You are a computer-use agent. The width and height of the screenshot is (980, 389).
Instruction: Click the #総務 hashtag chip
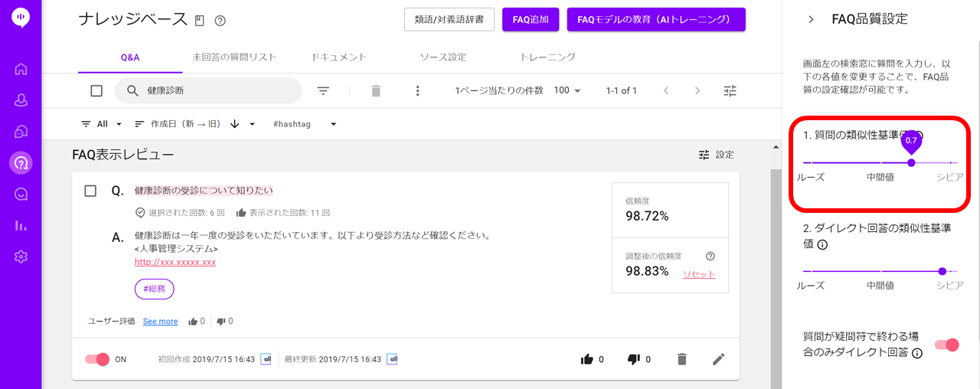click(x=155, y=289)
